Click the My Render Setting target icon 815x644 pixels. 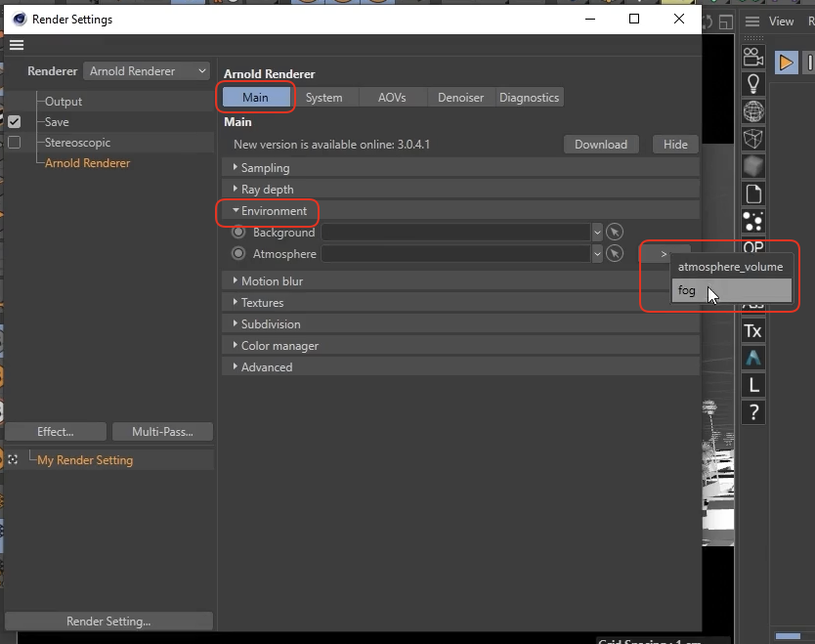[x=13, y=459]
